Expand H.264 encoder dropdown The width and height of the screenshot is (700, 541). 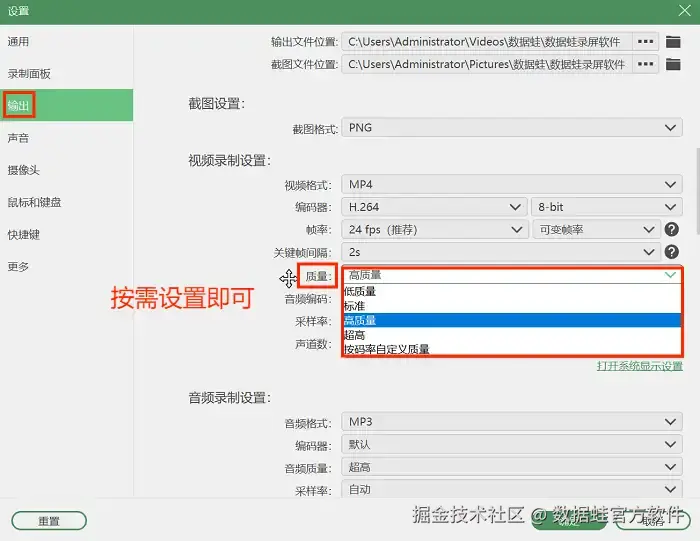point(434,207)
